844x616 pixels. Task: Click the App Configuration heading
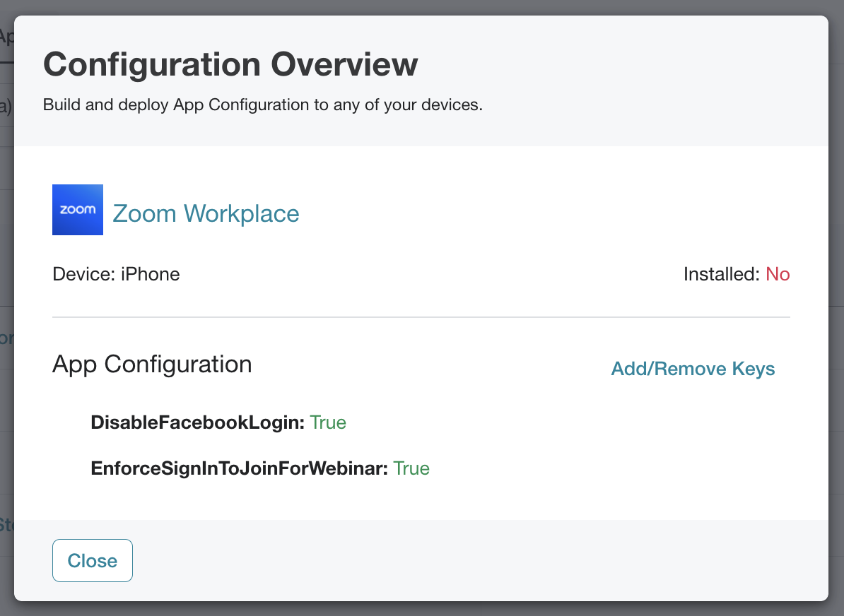152,365
